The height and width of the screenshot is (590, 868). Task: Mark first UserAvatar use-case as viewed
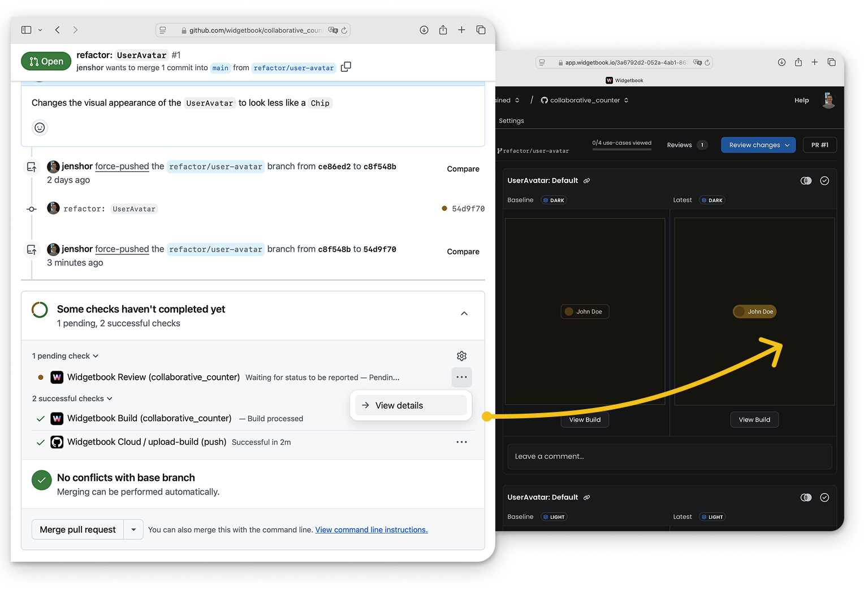824,181
